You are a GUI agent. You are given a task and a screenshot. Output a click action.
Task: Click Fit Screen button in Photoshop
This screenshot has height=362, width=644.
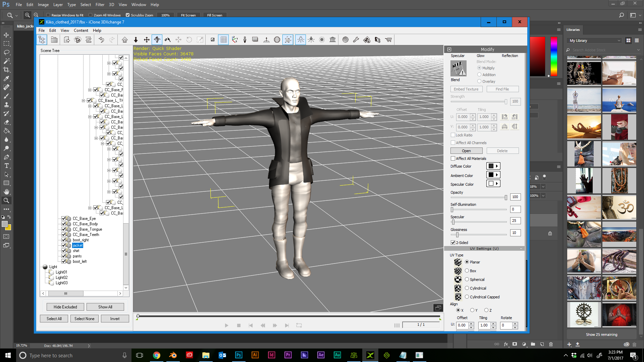(188, 15)
